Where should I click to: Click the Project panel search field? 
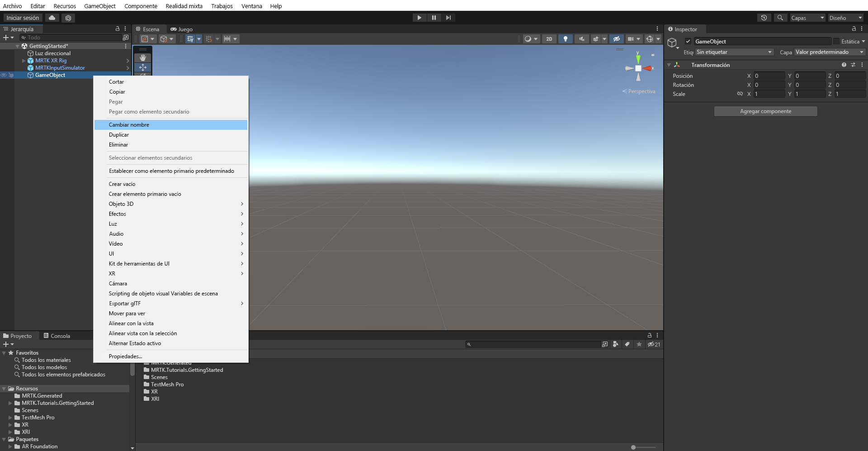pos(533,344)
